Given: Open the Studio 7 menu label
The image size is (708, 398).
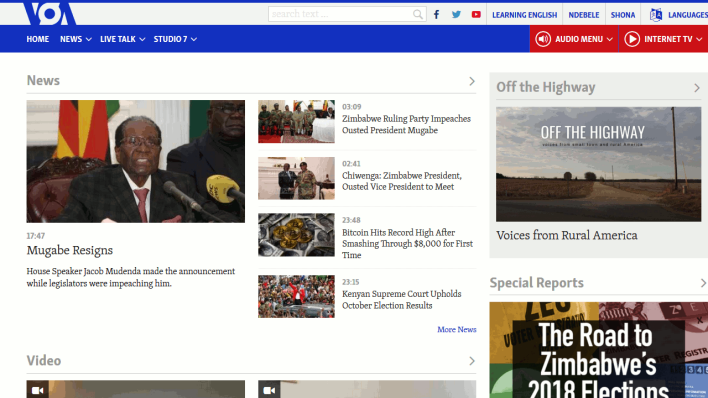Looking at the screenshot, I should (x=170, y=39).
